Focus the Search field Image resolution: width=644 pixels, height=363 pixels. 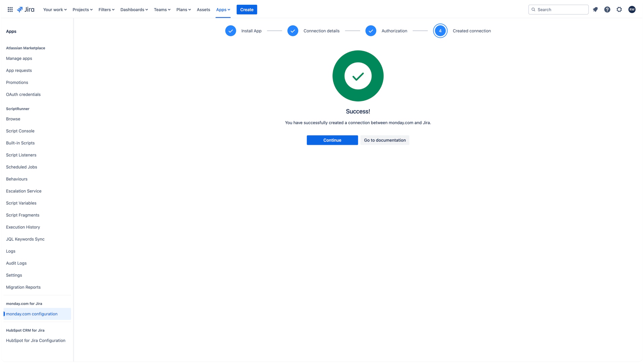559,9
